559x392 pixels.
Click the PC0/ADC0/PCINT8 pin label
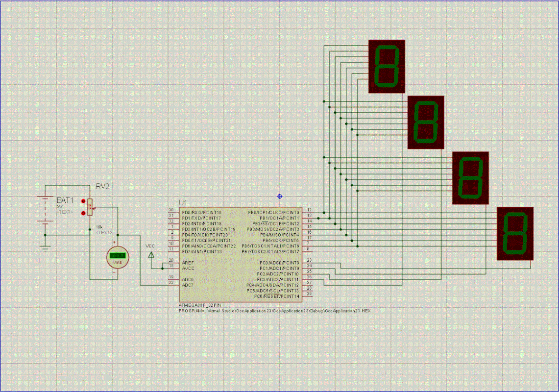point(279,263)
